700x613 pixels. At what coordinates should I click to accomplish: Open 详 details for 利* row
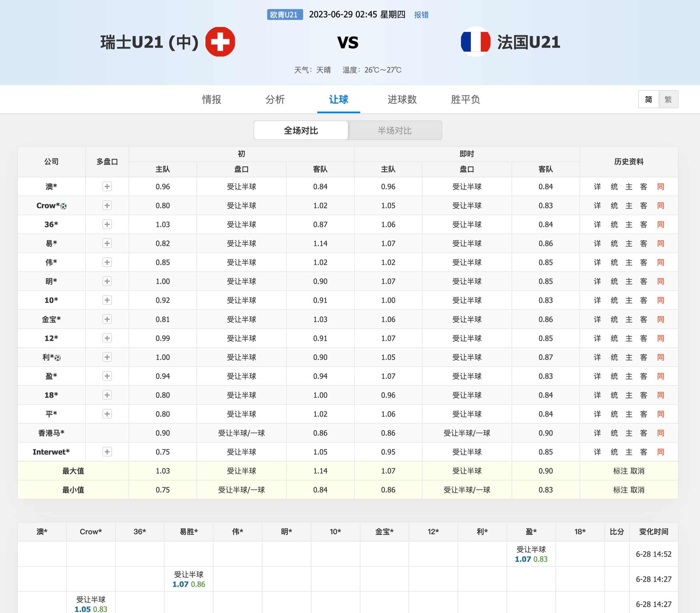(597, 358)
